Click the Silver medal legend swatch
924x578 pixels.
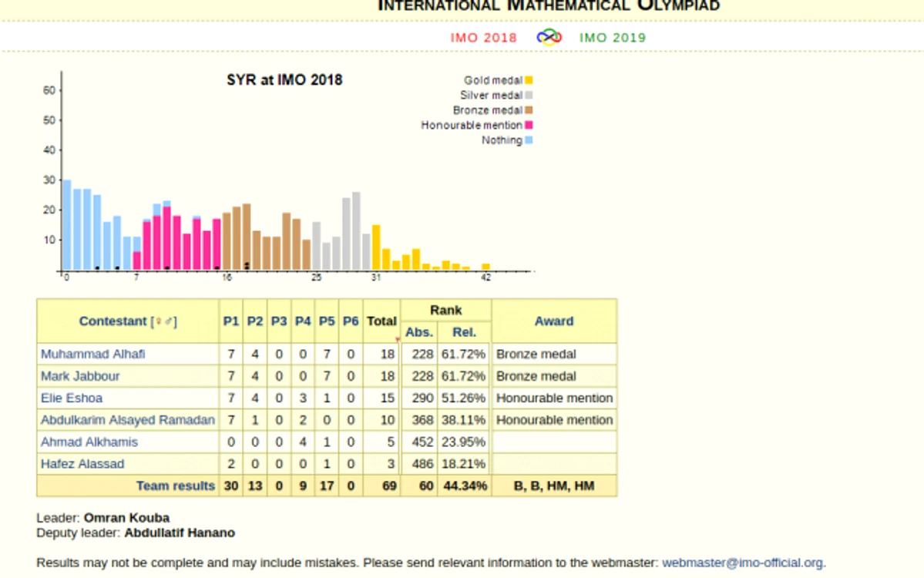click(529, 95)
